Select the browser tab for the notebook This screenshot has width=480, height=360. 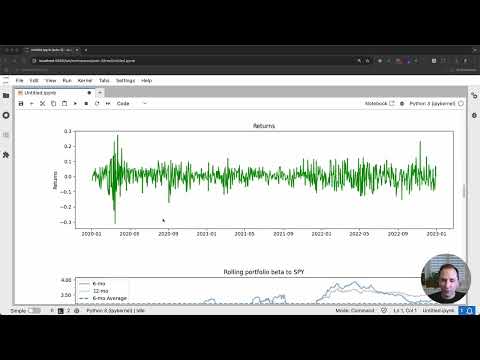click(51, 50)
